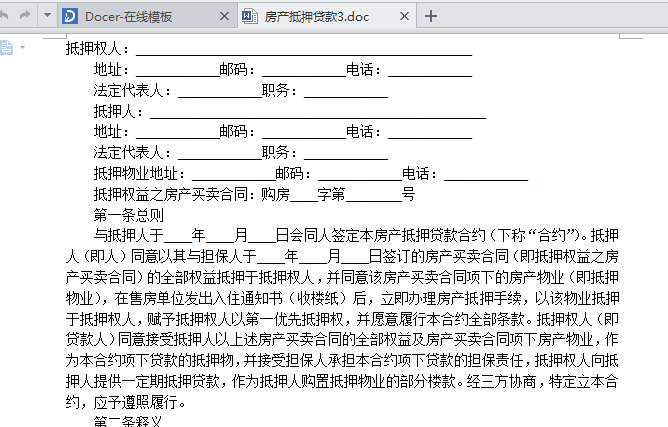Switch to Docer-在线模板 tab
Viewport: 668px width, 427px height.
point(147,17)
